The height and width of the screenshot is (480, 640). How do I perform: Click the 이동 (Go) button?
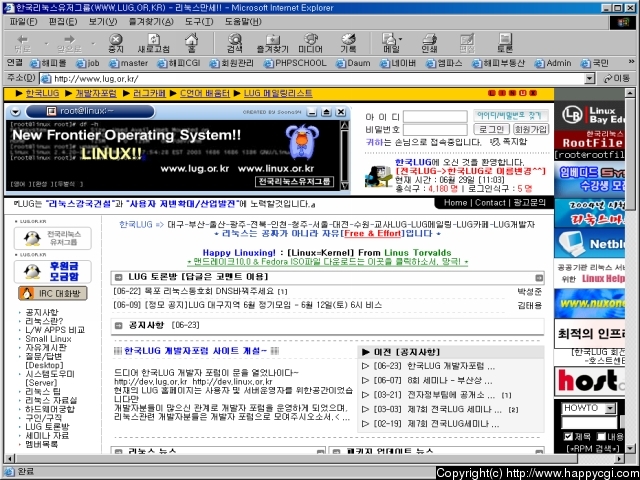[x=617, y=78]
